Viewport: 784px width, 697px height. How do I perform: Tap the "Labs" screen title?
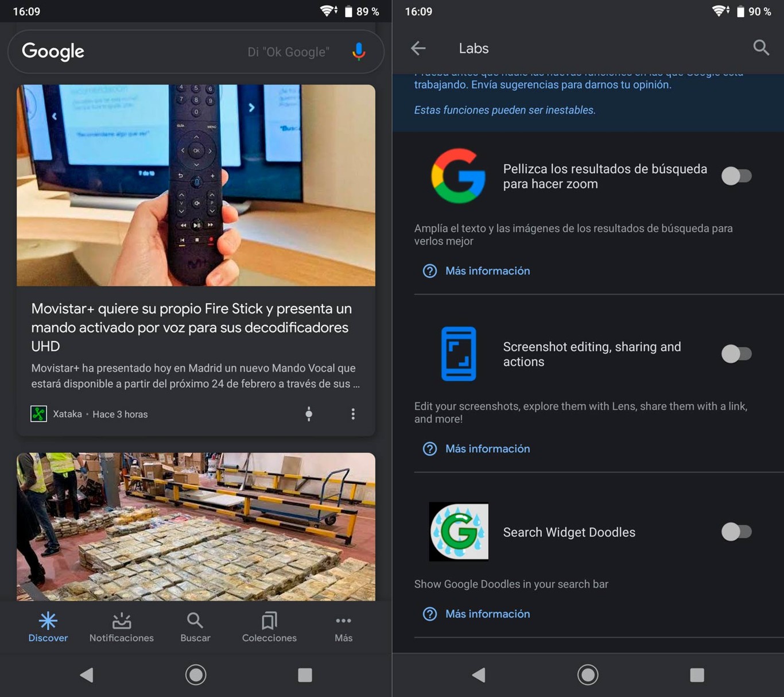click(x=473, y=48)
